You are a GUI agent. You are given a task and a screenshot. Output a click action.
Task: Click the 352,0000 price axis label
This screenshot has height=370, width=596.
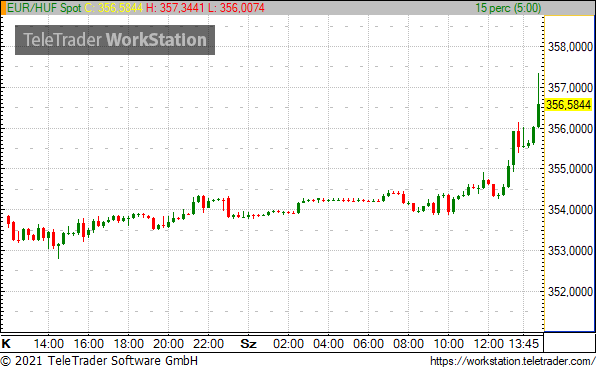tap(570, 292)
